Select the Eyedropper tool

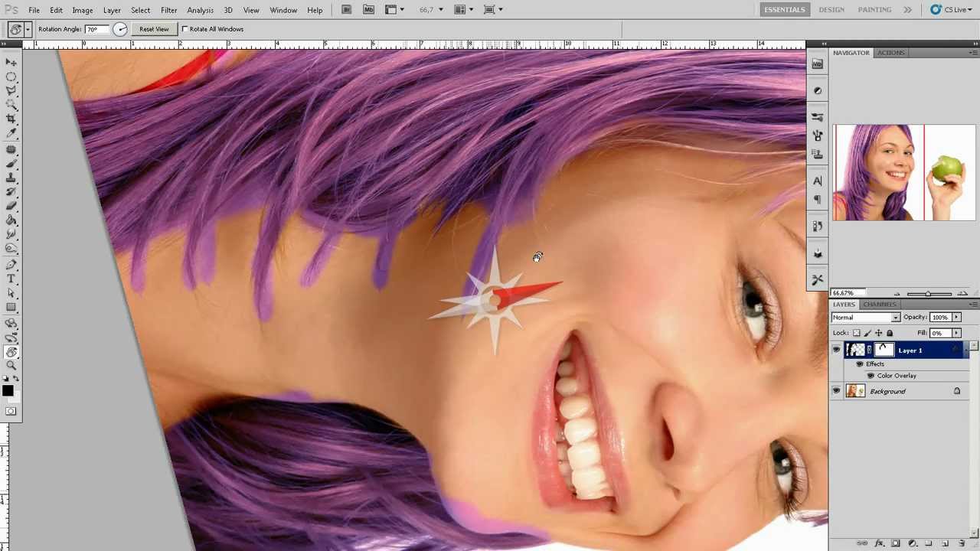coord(11,132)
